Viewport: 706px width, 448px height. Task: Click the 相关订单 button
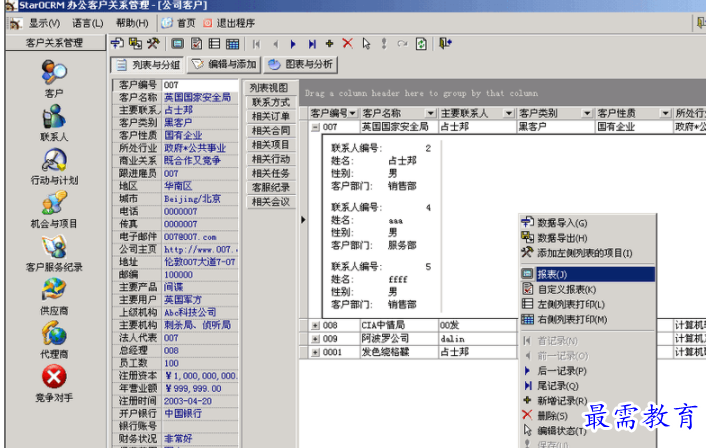point(271,116)
